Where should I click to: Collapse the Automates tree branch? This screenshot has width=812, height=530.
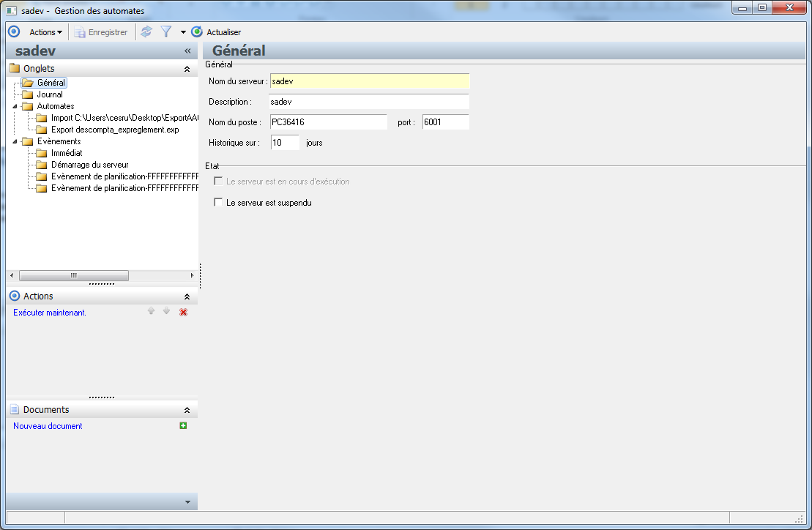pos(15,106)
